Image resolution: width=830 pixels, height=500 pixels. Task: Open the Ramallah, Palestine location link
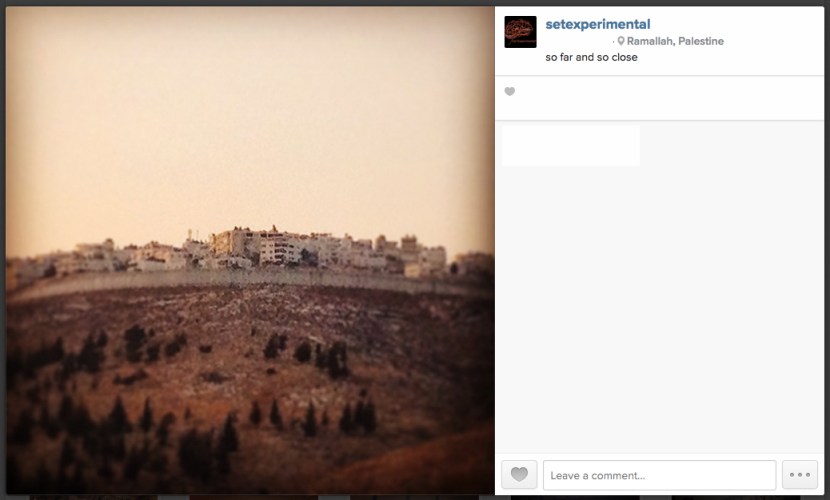pos(675,41)
